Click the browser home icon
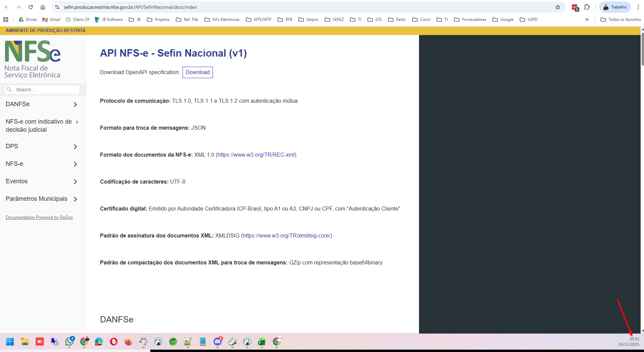 43,7
